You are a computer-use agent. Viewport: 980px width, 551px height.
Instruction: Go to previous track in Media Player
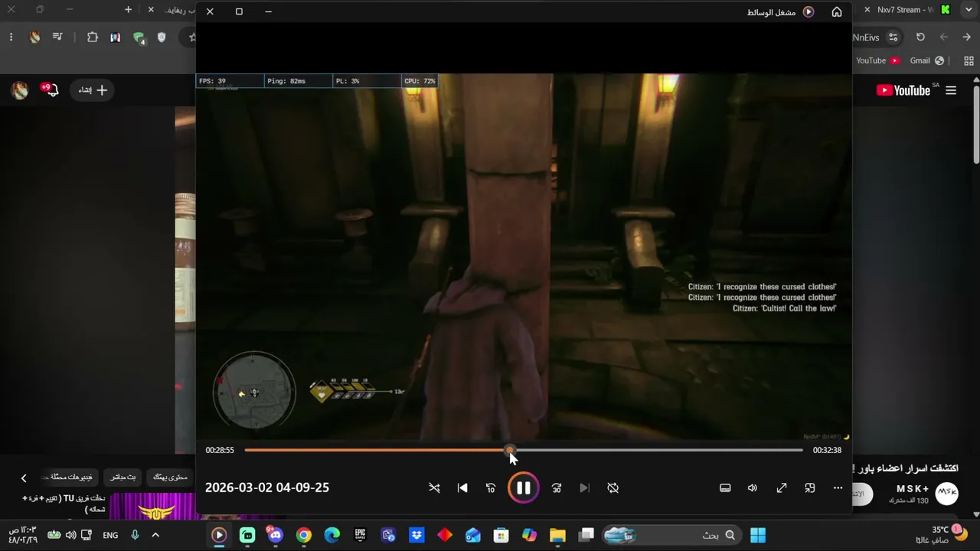[462, 487]
